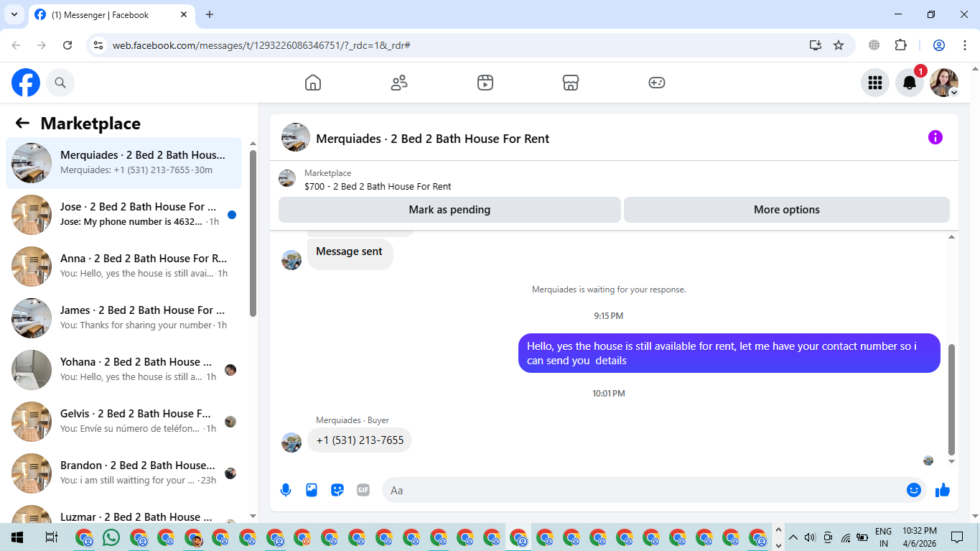Open the emoji picker
The height and width of the screenshot is (551, 980).
[x=914, y=490]
